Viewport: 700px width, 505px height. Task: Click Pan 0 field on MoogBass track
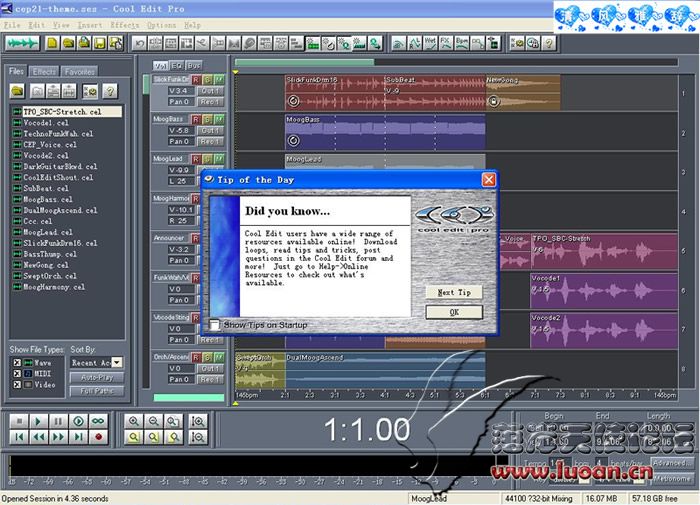pos(181,141)
